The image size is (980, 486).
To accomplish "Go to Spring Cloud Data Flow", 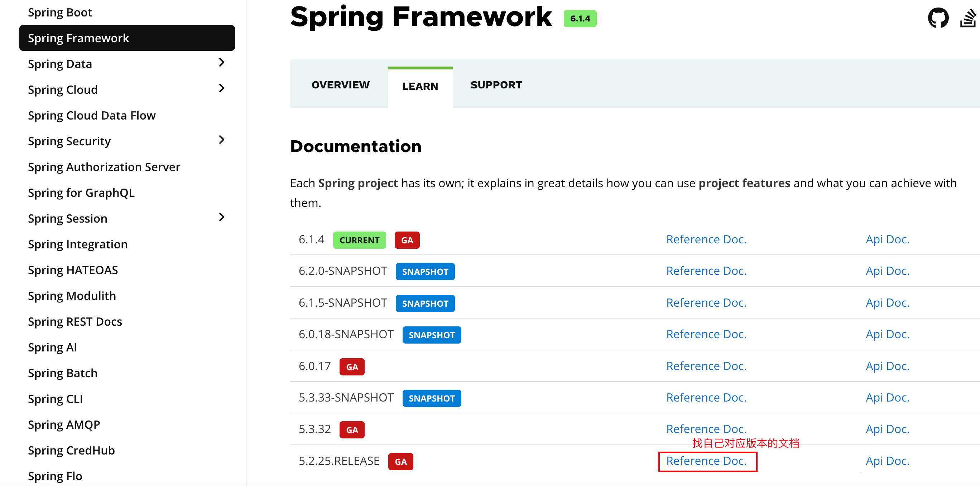I will tap(92, 116).
